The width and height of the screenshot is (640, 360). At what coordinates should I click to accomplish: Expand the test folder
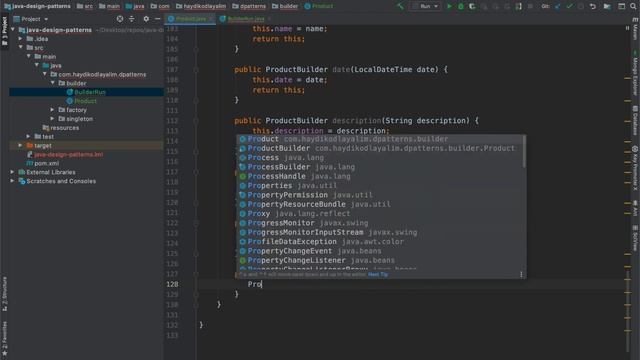pos(28,136)
